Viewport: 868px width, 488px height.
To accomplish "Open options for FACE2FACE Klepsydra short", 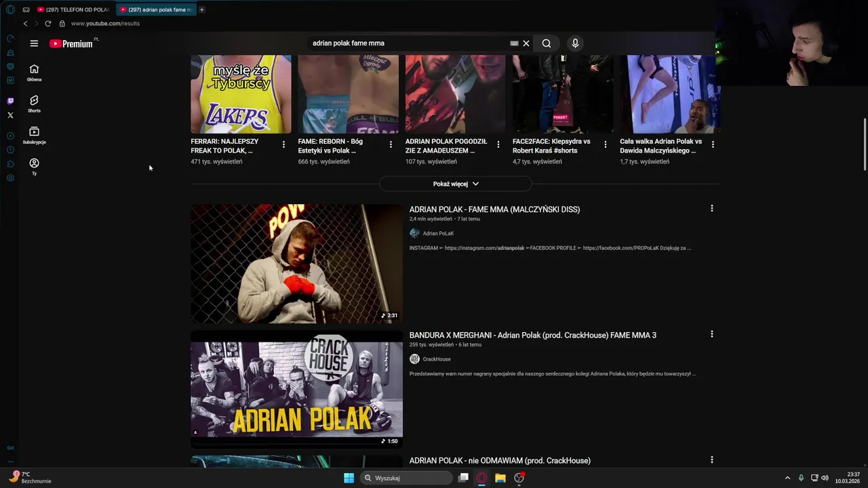I will [606, 144].
